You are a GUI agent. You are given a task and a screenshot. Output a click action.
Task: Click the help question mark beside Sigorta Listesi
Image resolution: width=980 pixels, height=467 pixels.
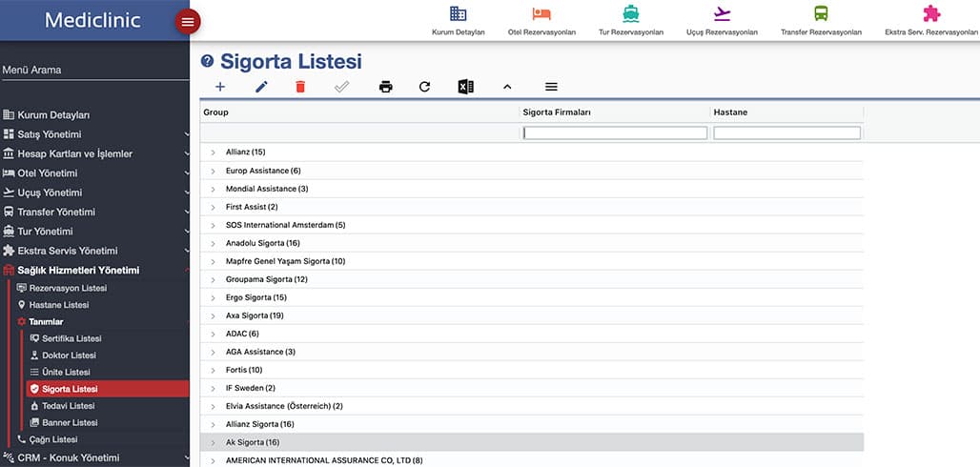(207, 61)
